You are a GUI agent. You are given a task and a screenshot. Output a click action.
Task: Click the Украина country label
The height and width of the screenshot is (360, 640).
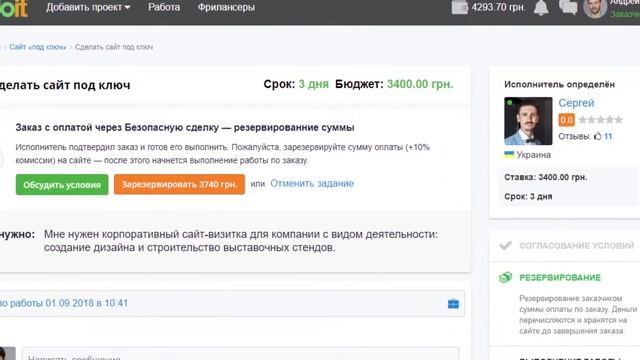click(533, 155)
